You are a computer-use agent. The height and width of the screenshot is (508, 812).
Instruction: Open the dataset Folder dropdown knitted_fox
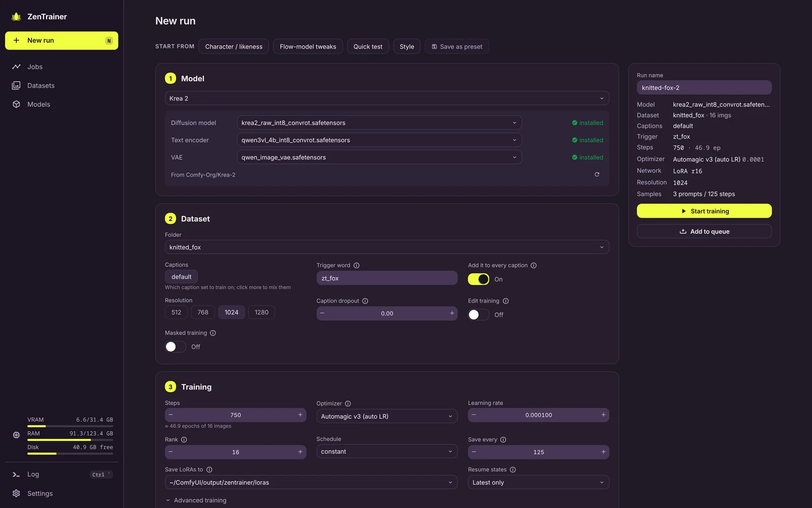click(387, 247)
